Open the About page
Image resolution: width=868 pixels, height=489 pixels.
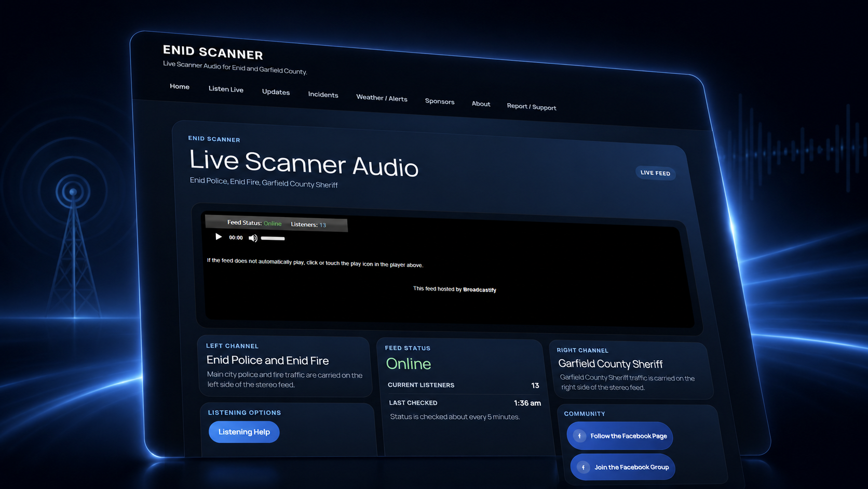point(481,103)
